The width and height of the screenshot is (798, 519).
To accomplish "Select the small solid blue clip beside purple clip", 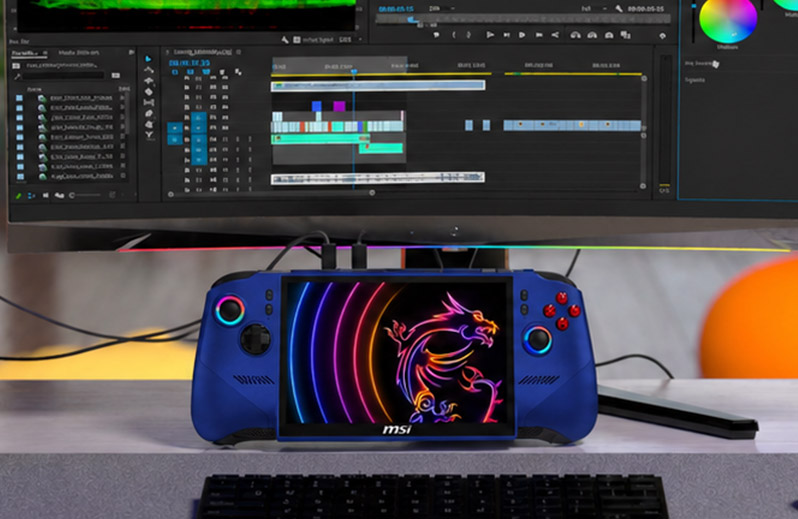I will [x=317, y=106].
